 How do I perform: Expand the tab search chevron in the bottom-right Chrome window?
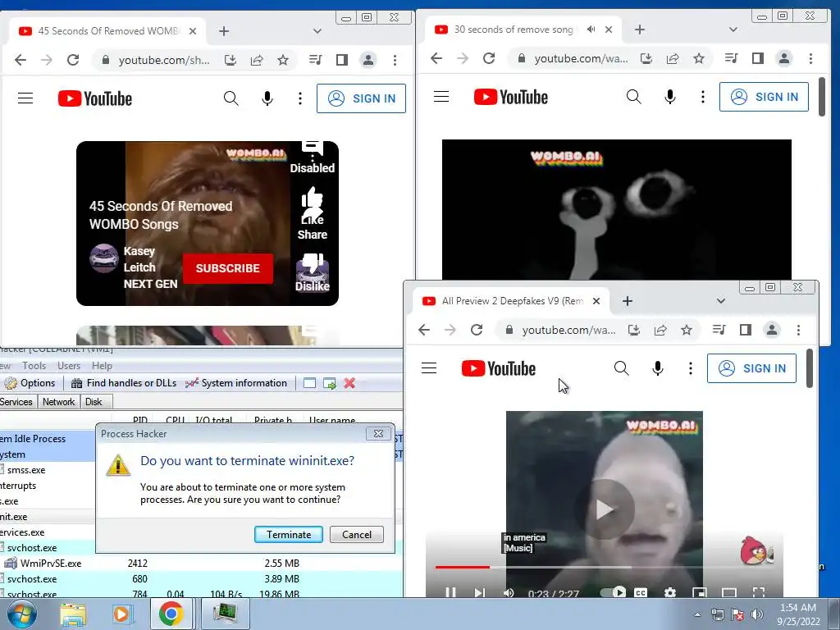[721, 301]
